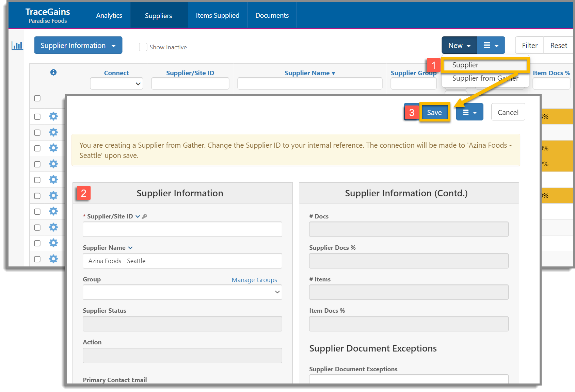Viewport: 575px width, 392px height.
Task: Click the Save button
Action: tap(434, 112)
